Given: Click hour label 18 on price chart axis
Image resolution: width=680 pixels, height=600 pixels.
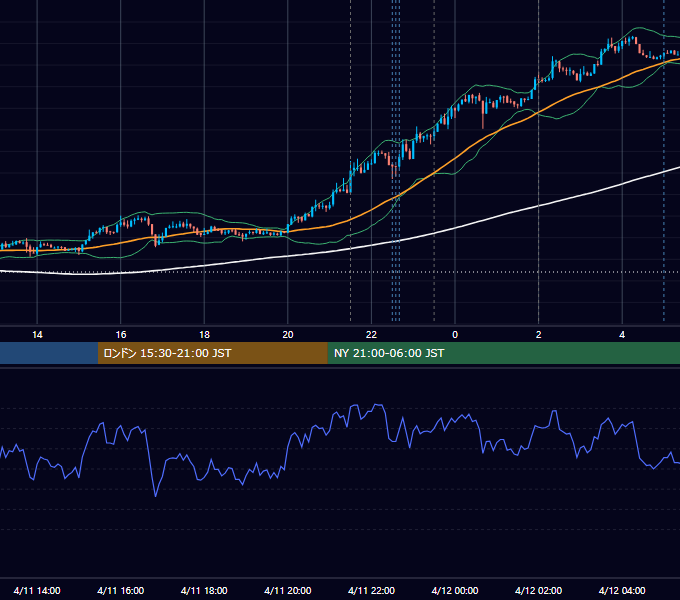Looking at the screenshot, I should pos(204,335).
